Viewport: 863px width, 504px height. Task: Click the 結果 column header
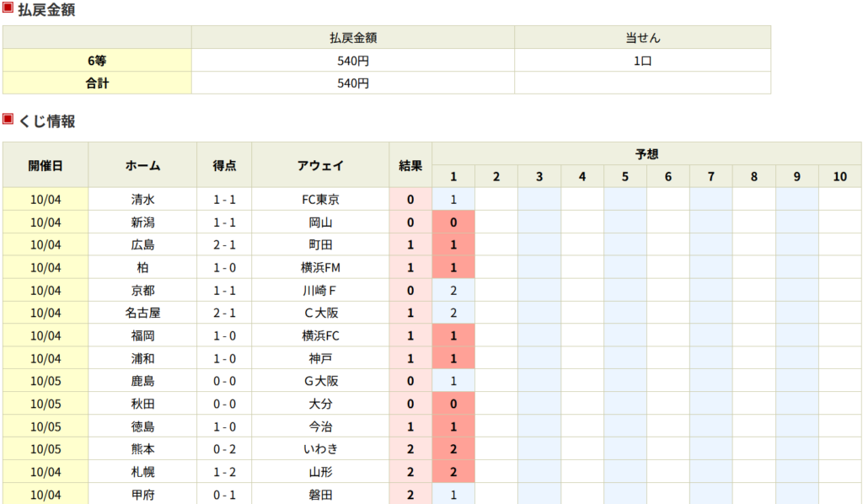(x=410, y=165)
